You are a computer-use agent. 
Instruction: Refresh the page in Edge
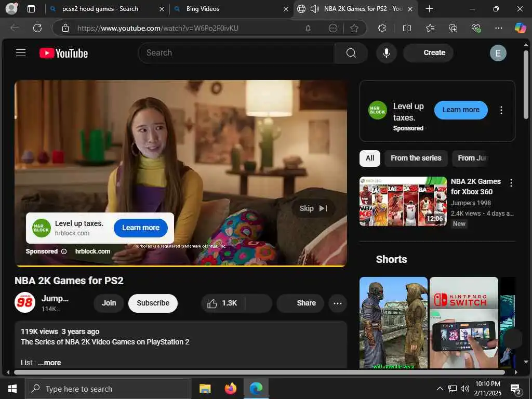(x=37, y=28)
